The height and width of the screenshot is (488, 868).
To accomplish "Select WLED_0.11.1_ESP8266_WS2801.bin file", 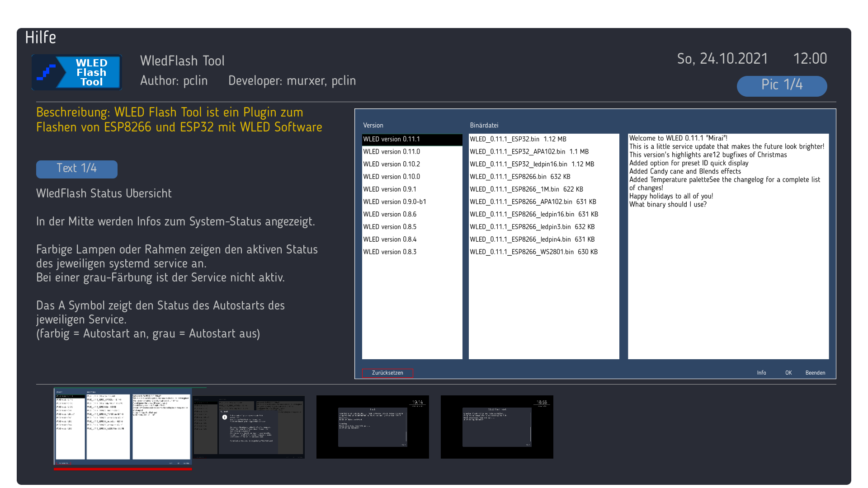I will 533,252.
